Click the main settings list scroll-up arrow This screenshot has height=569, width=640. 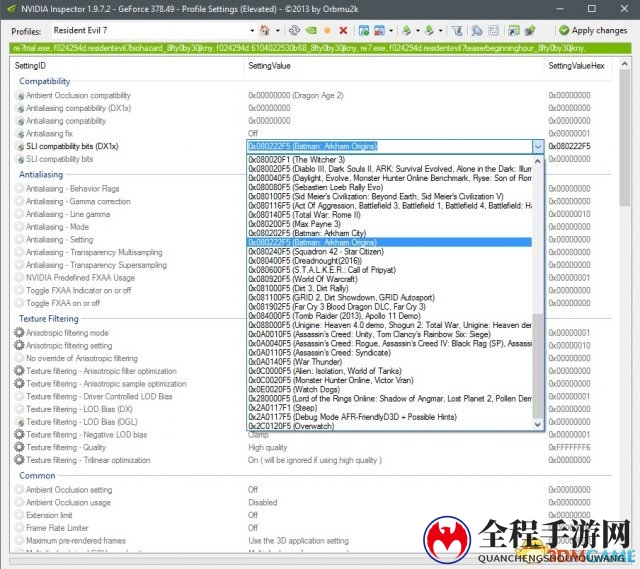point(624,64)
